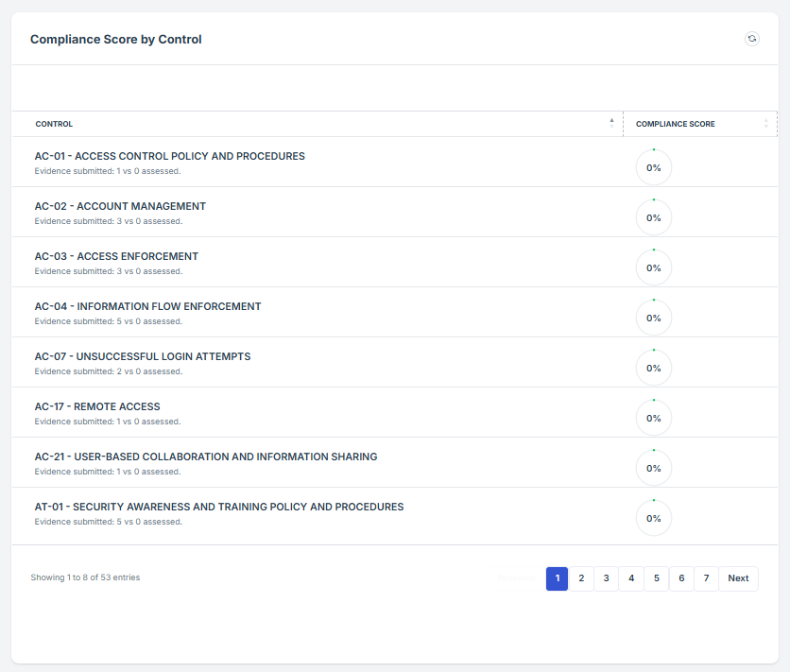Click the 0% score circle for AC-07

pos(653,368)
